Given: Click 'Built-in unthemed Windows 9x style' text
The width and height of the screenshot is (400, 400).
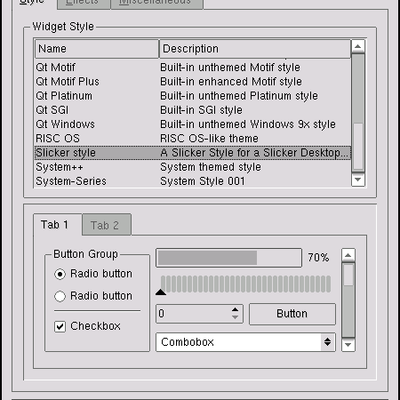Looking at the screenshot, I should coord(248,124).
